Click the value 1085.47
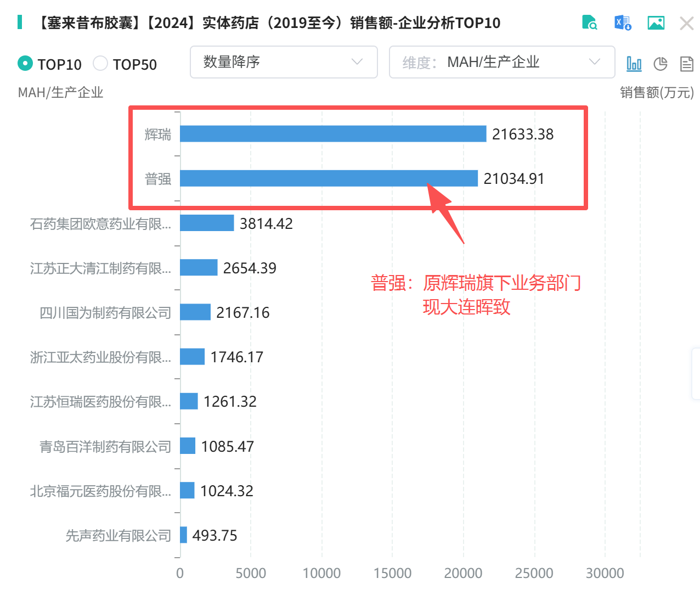 [228, 446]
